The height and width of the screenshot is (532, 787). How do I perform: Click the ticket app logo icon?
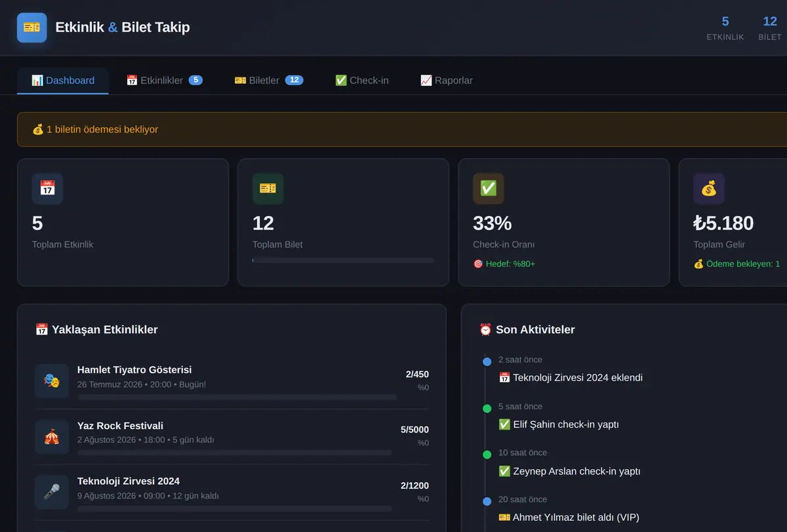pos(31,28)
